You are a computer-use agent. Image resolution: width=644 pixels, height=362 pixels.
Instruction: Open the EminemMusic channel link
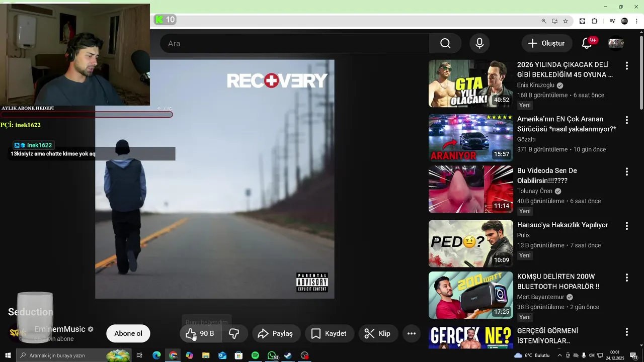[60, 329]
